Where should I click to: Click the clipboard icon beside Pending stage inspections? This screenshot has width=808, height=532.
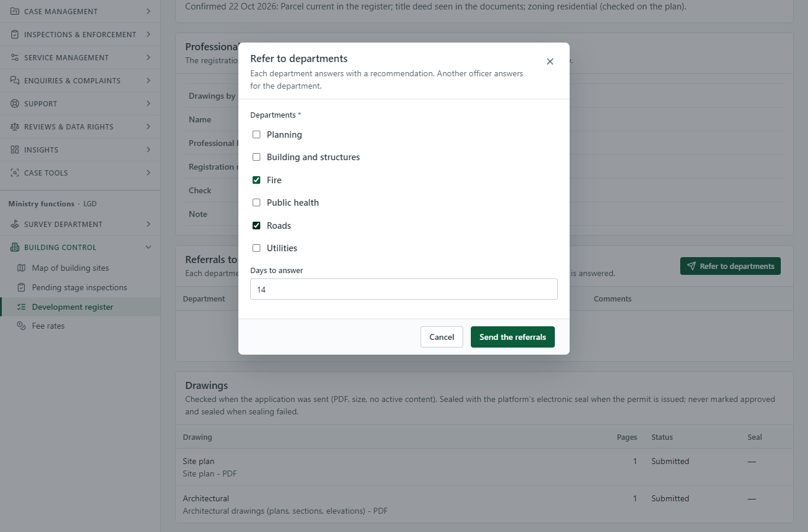21,287
